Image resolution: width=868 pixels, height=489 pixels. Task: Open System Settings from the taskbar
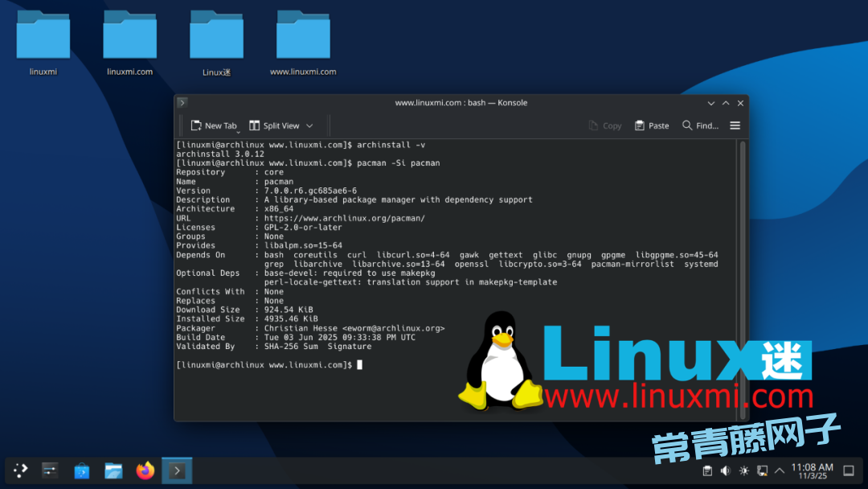(50, 471)
